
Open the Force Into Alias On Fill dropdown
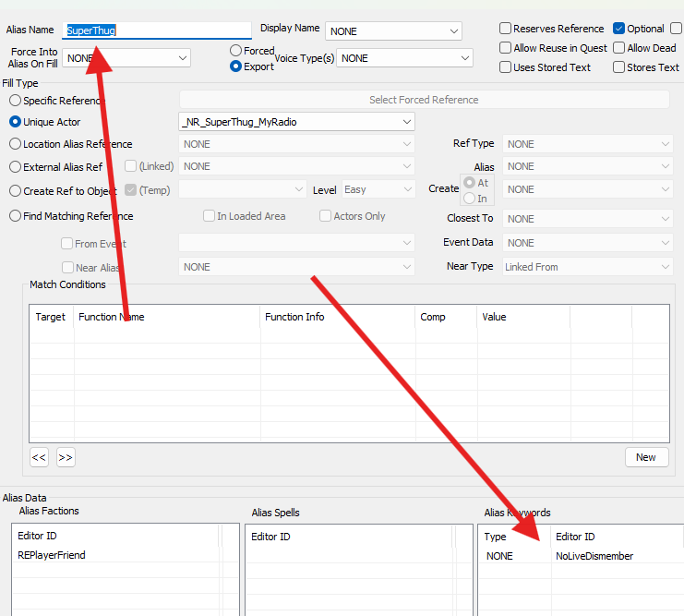[x=126, y=58]
